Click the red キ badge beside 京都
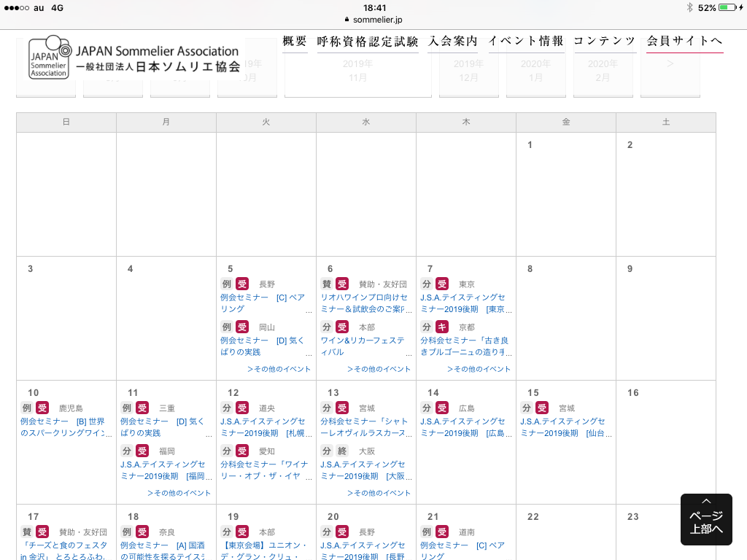The image size is (747, 560). 443,327
